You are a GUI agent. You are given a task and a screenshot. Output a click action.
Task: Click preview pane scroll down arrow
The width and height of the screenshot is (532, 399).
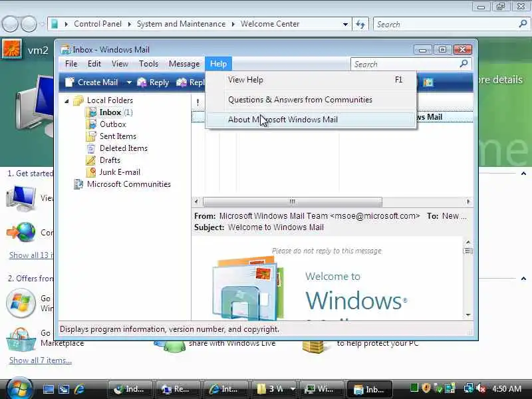468,315
